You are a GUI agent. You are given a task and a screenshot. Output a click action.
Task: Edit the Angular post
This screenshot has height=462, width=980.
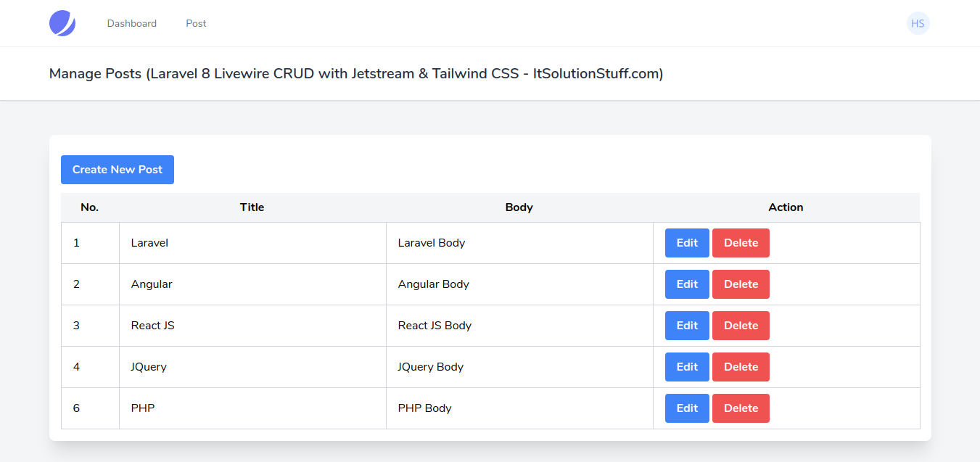click(686, 284)
